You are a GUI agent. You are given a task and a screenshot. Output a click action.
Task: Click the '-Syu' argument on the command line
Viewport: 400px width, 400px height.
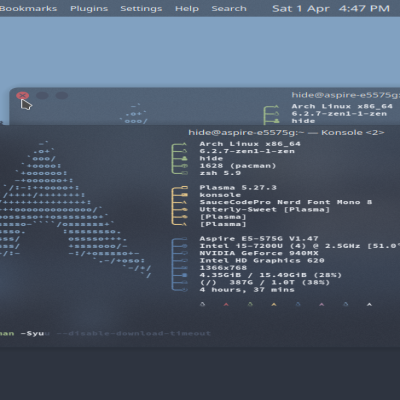[x=32, y=333]
